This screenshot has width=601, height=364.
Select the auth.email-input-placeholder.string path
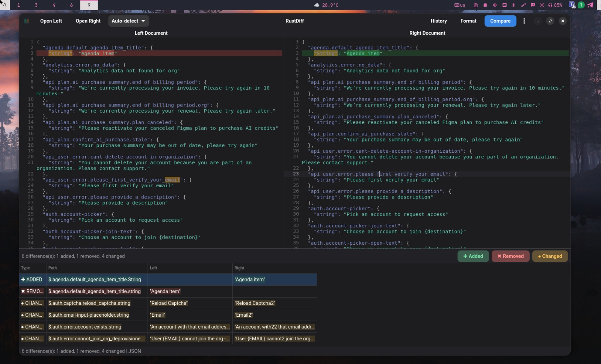click(89, 315)
